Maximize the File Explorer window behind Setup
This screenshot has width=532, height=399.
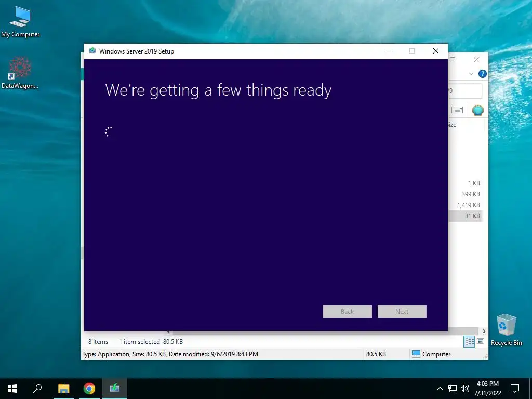[453, 60]
